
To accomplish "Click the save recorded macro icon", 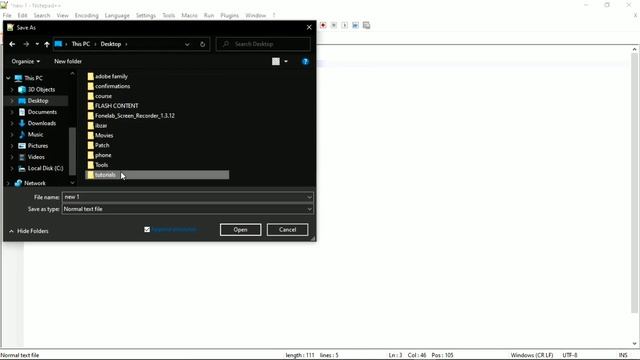I will click(367, 25).
